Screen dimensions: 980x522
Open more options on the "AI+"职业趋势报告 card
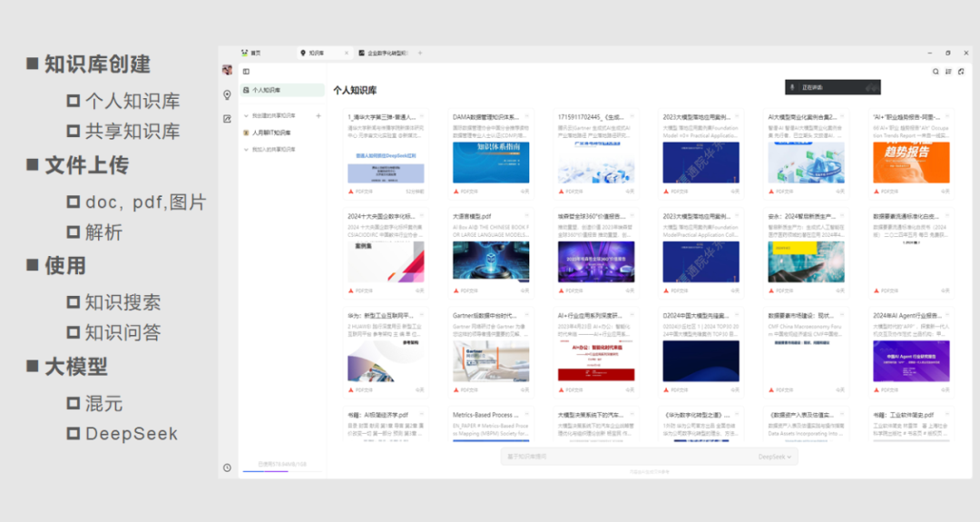tap(946, 117)
